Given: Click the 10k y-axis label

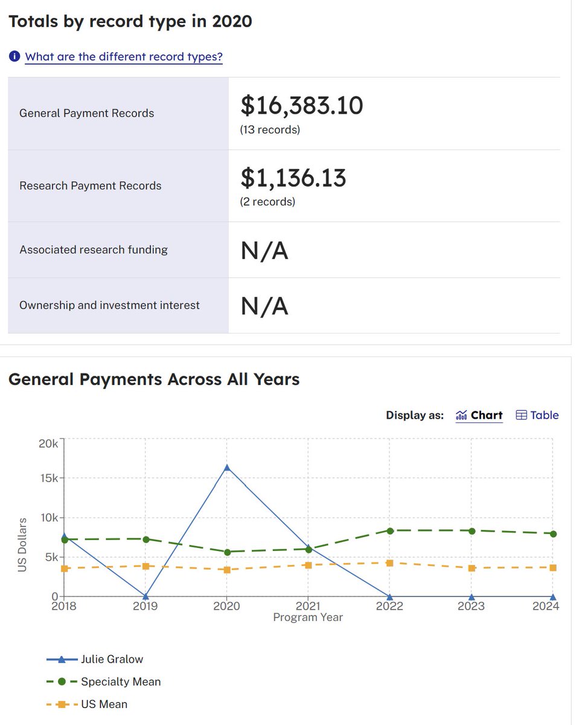Looking at the screenshot, I should pyautogui.click(x=48, y=518).
